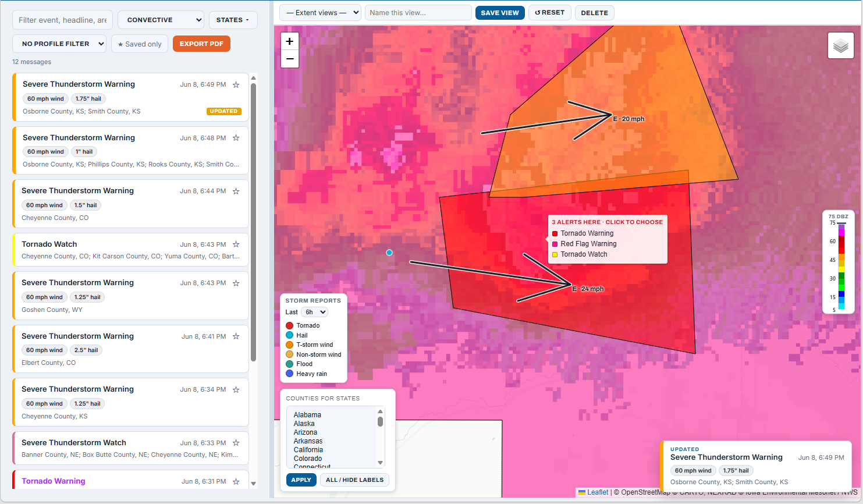This screenshot has height=504, width=863.
Task: Star the Severe Thunderstorm Watch message
Action: click(236, 443)
